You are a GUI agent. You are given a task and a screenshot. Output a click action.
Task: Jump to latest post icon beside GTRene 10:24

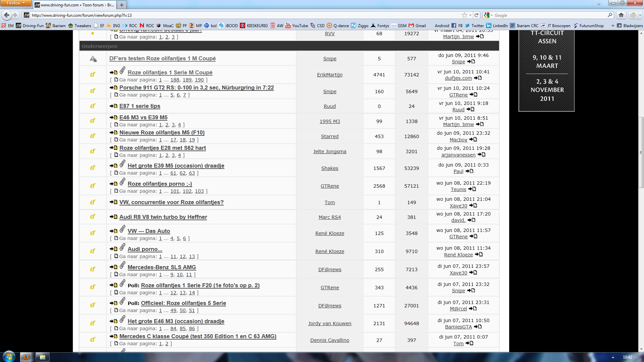tap(473, 95)
